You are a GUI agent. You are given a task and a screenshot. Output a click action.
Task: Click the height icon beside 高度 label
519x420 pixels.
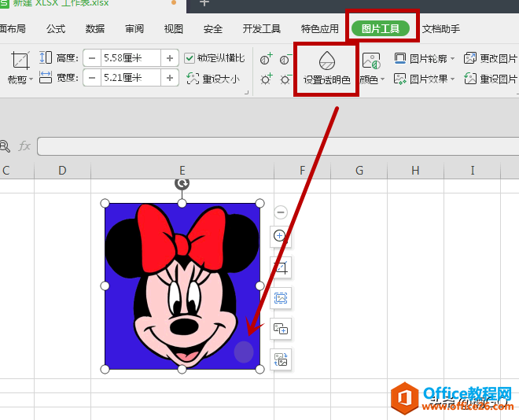(46, 57)
